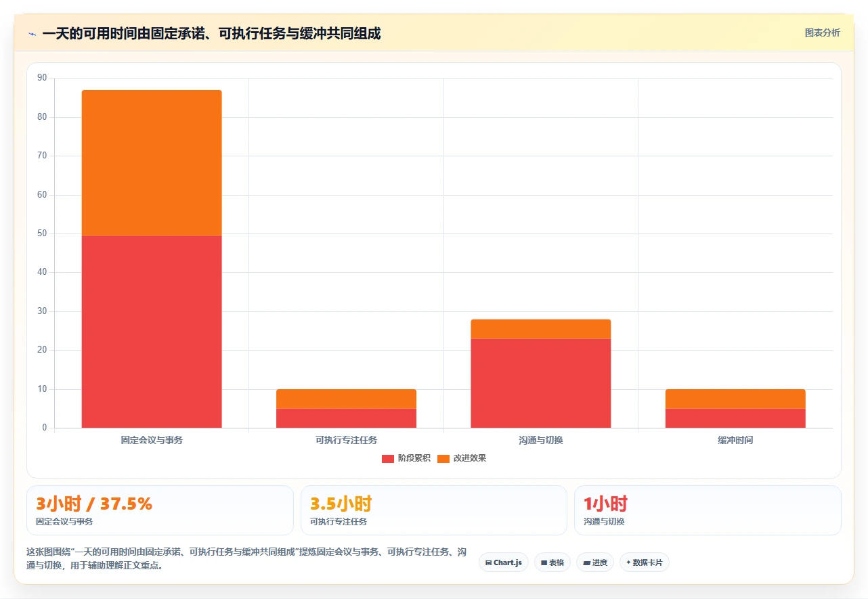Click the 图表分析 label in the header
The width and height of the screenshot is (868, 599).
coord(822,32)
